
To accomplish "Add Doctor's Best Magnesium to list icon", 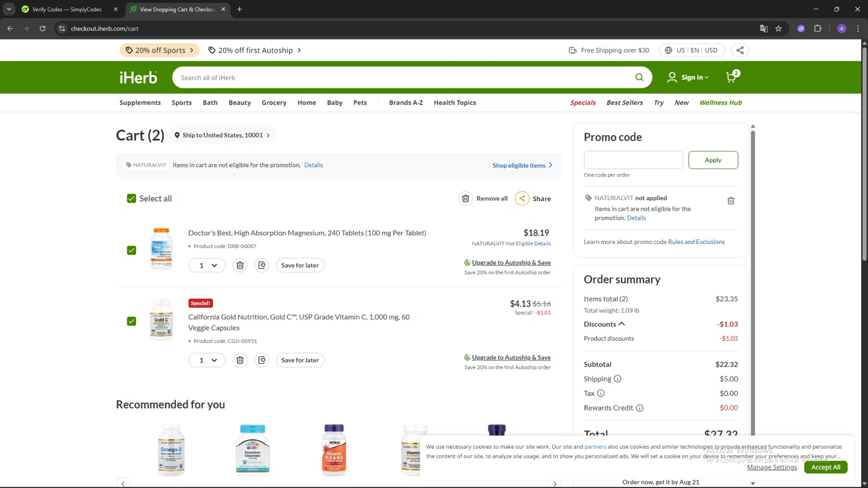I will 262,265.
